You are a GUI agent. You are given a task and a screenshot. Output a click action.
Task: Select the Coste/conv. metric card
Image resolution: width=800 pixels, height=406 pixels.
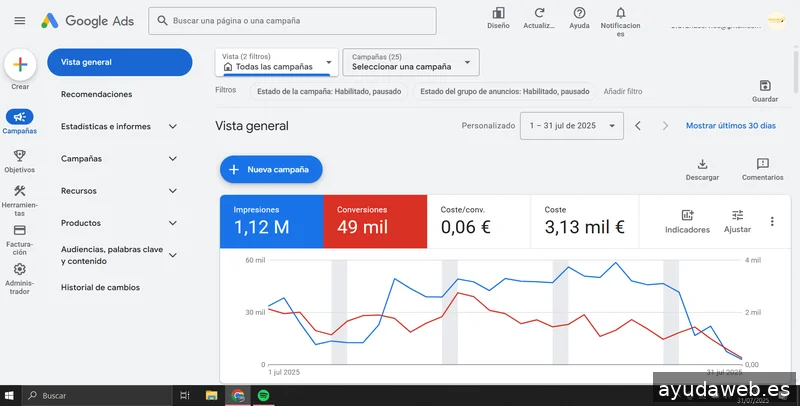coord(479,221)
